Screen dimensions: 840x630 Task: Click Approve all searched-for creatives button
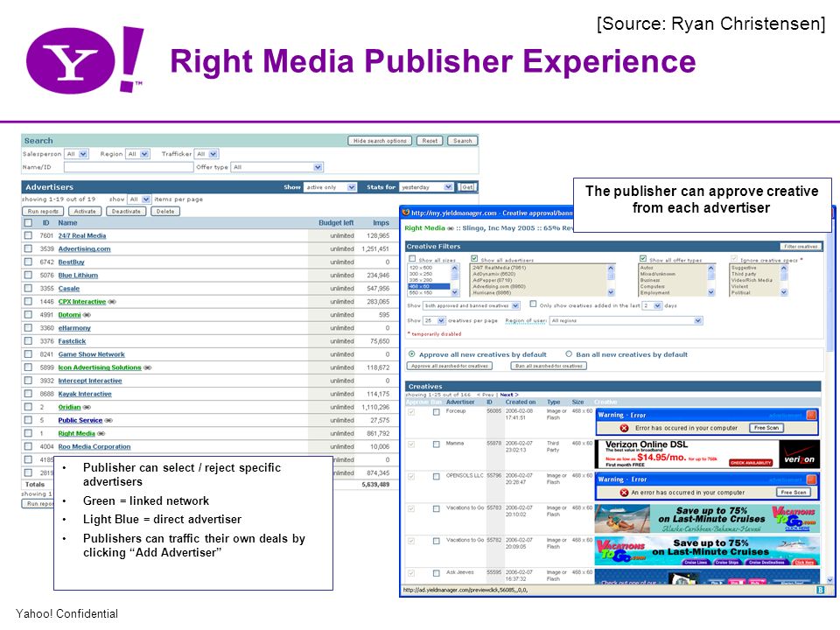click(x=450, y=366)
